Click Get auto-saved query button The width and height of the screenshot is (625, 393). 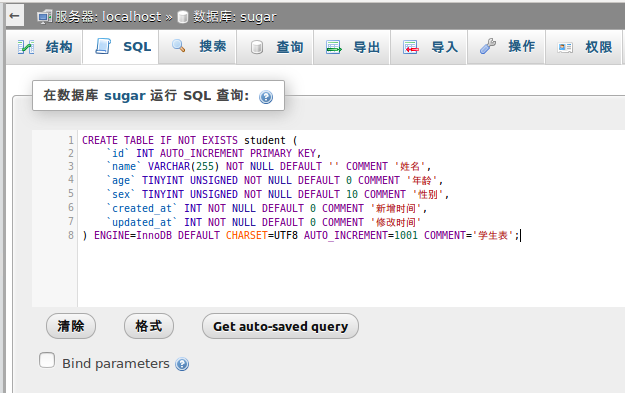tap(280, 326)
